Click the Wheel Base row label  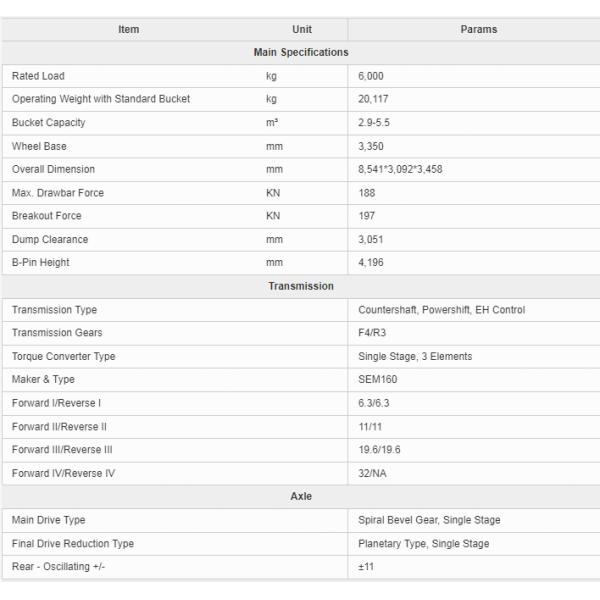(x=40, y=146)
